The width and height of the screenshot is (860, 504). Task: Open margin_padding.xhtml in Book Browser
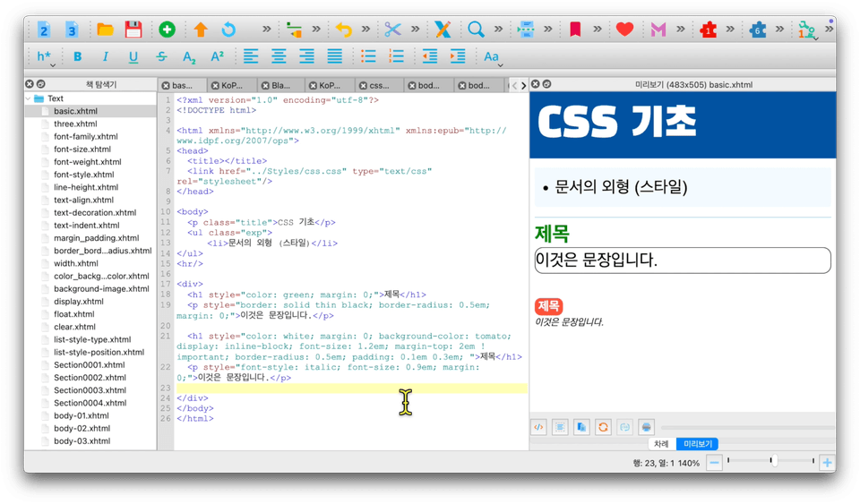click(x=96, y=238)
